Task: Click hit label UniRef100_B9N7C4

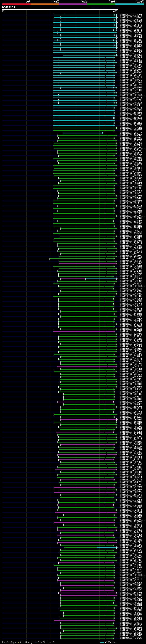Action: coord(131,58)
